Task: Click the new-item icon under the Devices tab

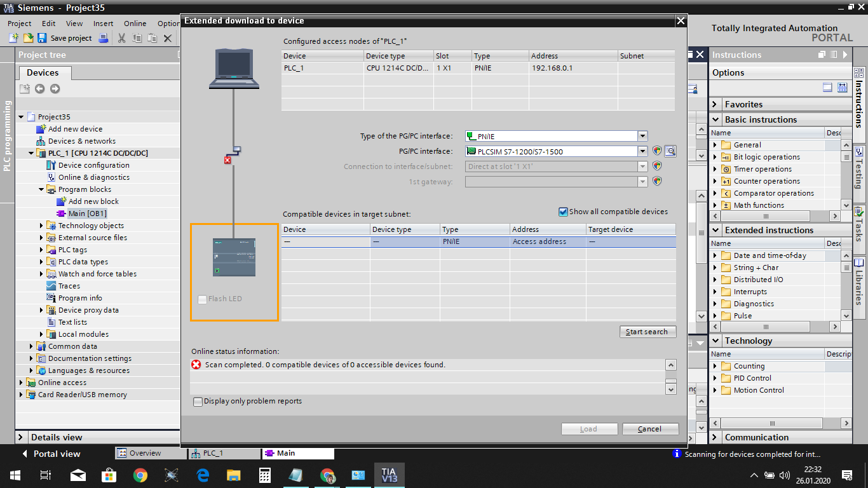Action: [25, 89]
